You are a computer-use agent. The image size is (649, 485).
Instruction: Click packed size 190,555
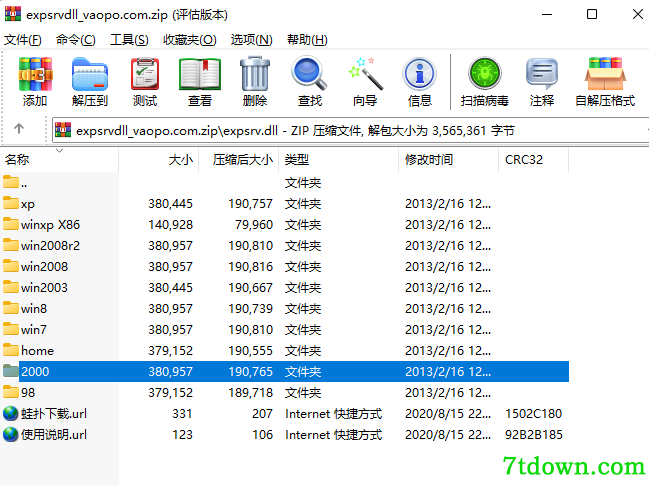coord(250,351)
